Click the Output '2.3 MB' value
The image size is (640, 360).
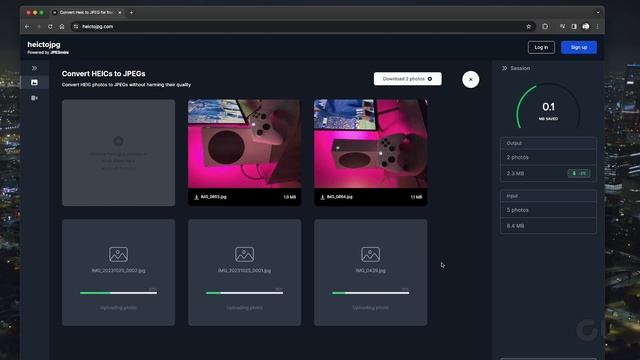click(x=515, y=173)
